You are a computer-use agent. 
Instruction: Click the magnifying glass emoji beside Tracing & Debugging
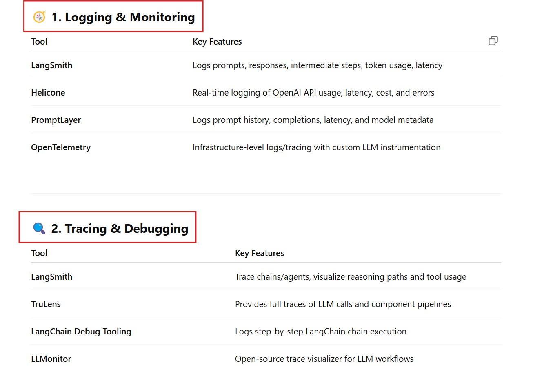point(39,228)
